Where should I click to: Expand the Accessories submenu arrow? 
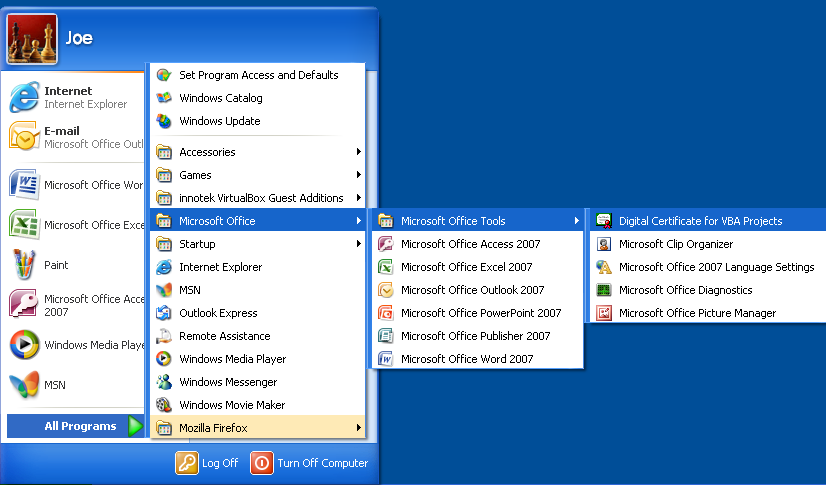(x=358, y=152)
